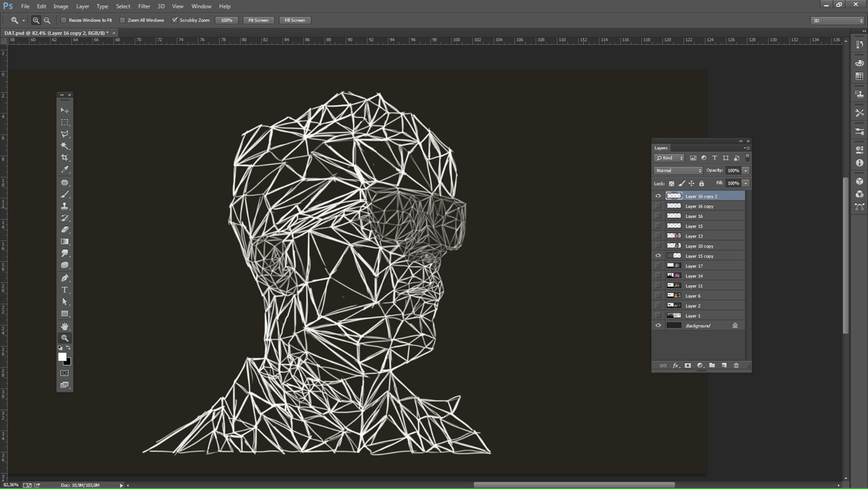This screenshot has width=868, height=489.
Task: Open the Normal blend mode dropdown
Action: [x=678, y=170]
